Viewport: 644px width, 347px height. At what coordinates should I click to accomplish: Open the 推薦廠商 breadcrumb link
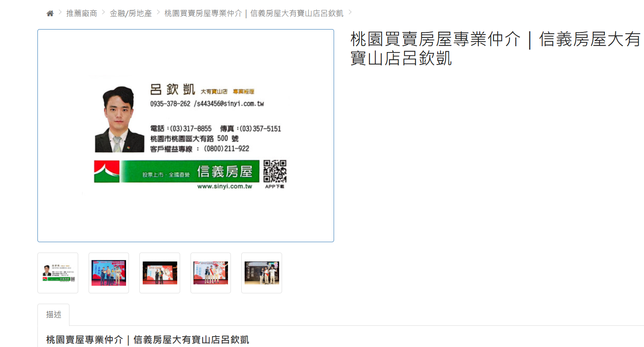click(82, 13)
